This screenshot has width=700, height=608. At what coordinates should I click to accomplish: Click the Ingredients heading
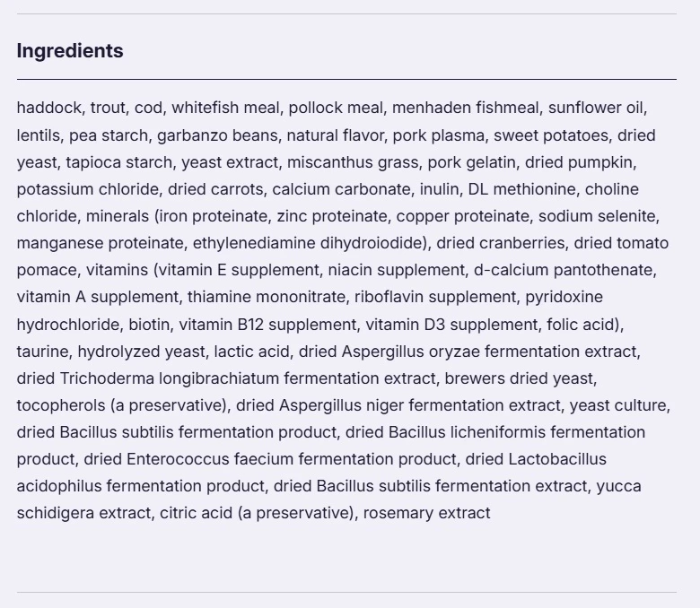click(x=70, y=51)
